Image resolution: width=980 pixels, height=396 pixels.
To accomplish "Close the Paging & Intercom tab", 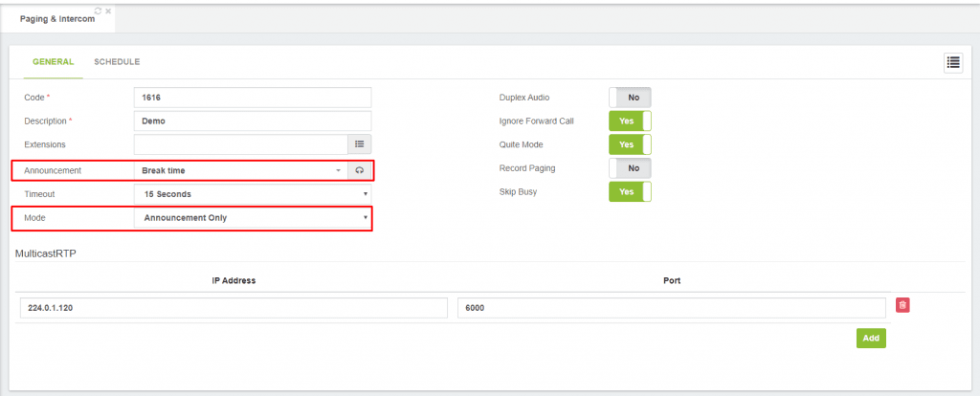I will pos(109,11).
